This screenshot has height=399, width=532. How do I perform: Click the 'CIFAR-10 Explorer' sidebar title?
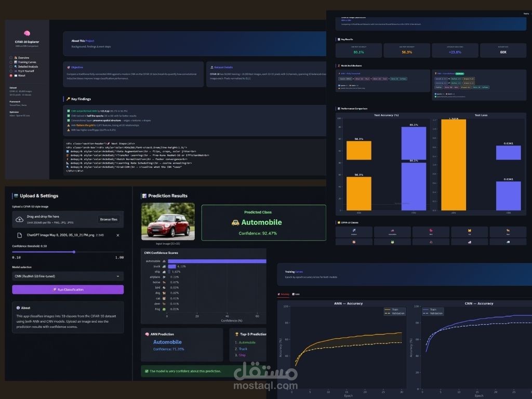(27, 42)
